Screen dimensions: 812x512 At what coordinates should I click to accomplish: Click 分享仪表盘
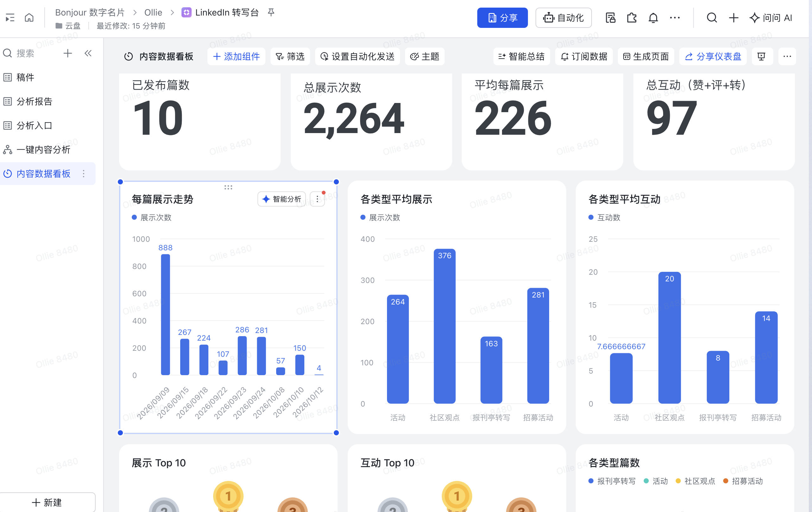713,56
